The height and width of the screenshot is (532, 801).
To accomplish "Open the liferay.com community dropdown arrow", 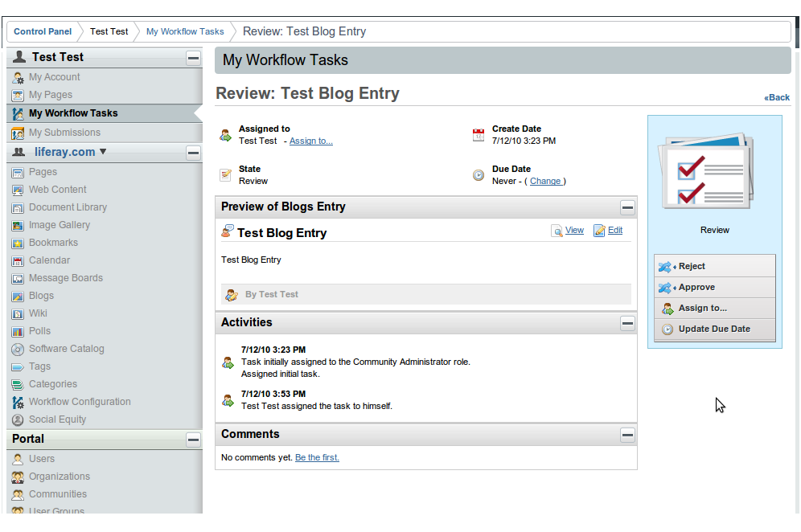I will click(103, 152).
